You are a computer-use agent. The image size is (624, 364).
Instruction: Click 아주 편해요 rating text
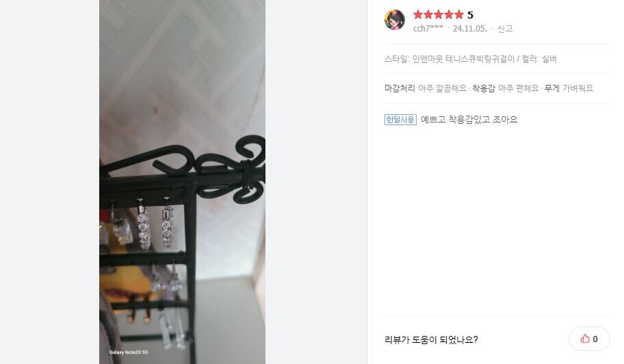tap(518, 88)
